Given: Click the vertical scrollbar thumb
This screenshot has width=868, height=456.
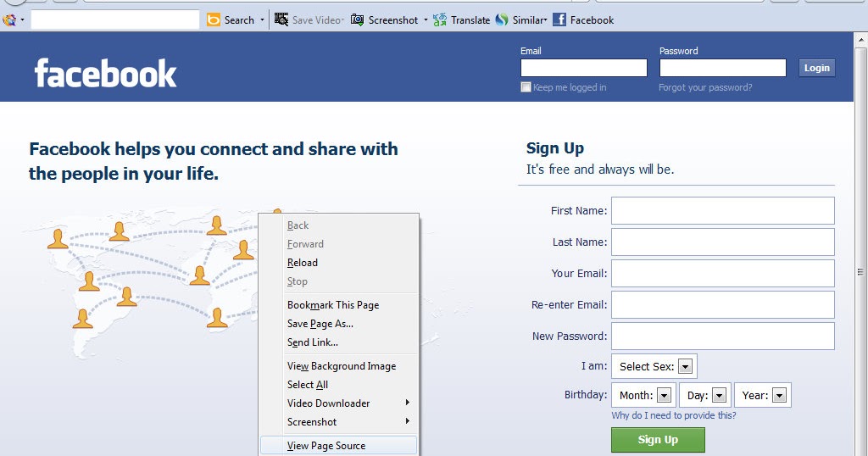Looking at the screenshot, I should click(x=861, y=271).
